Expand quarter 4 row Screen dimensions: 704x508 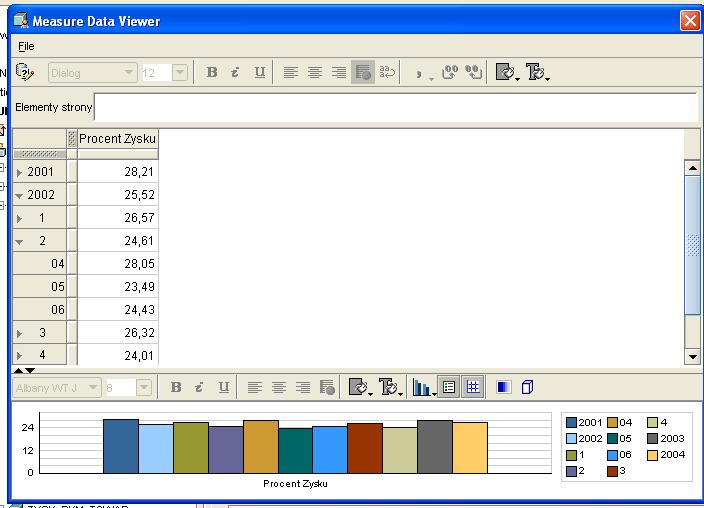click(19, 356)
